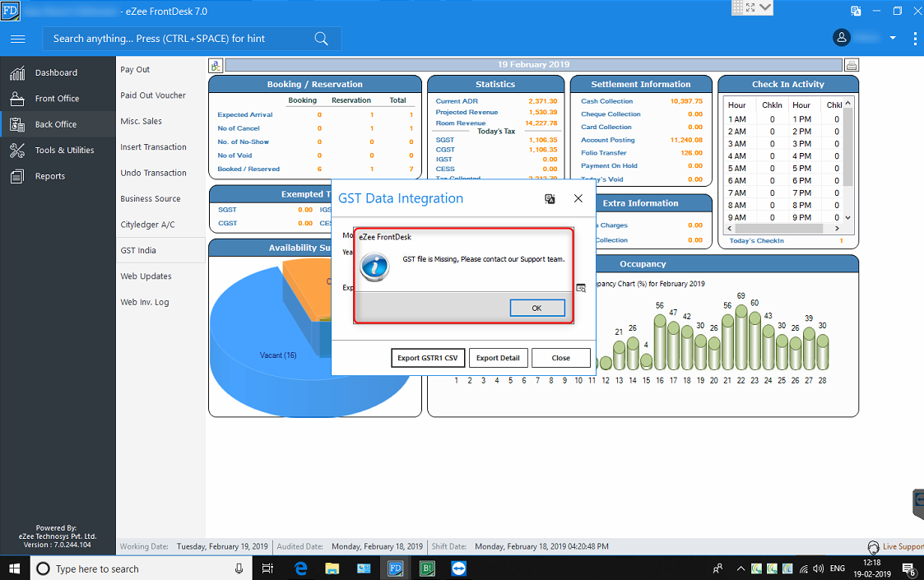Click the Close button in GST Data Integration
The image size is (924, 580).
(560, 358)
